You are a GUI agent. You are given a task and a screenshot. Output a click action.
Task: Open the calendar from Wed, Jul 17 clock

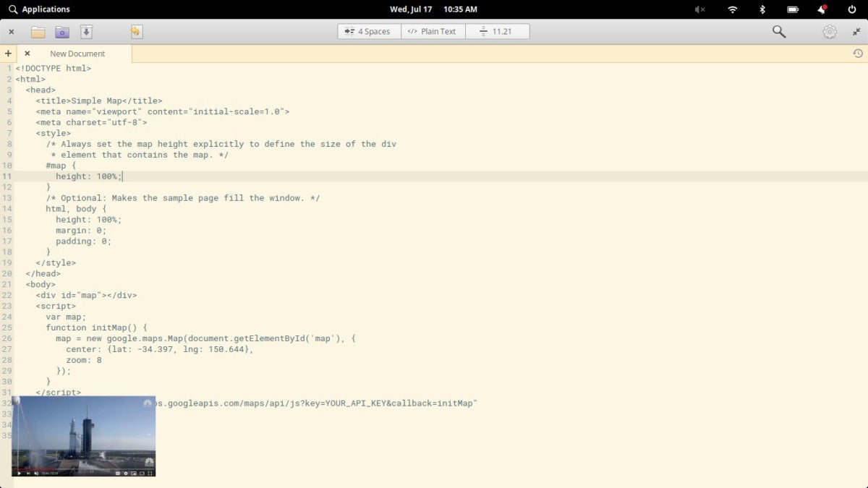434,9
